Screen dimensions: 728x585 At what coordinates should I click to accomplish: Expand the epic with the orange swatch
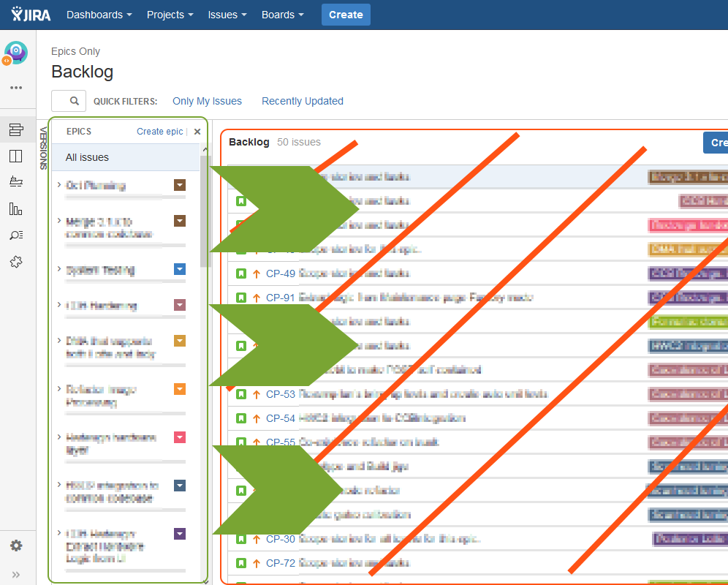59,388
